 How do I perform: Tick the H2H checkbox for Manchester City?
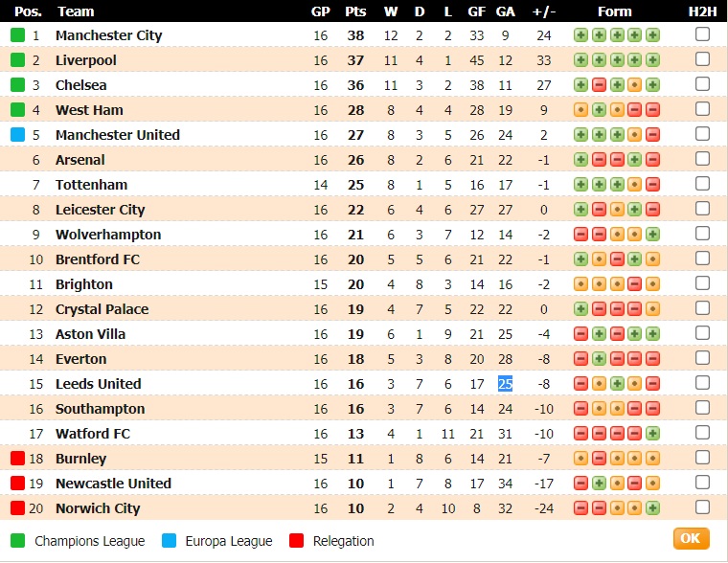pyautogui.click(x=702, y=34)
